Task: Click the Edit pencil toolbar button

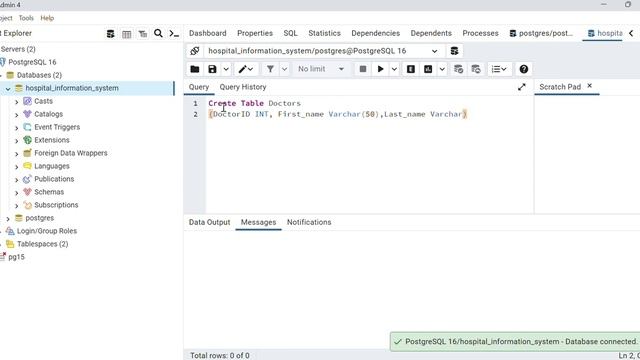Action: [x=246, y=69]
